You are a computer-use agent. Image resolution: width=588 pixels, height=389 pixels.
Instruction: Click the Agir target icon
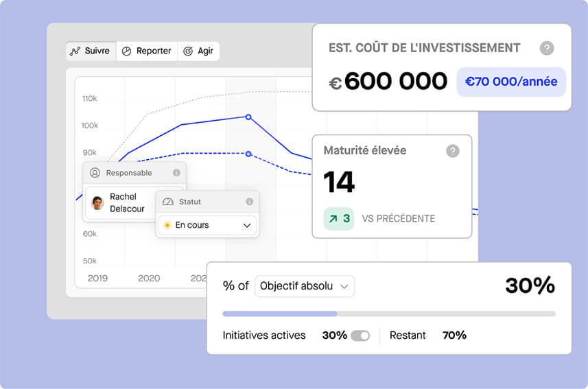coord(187,51)
